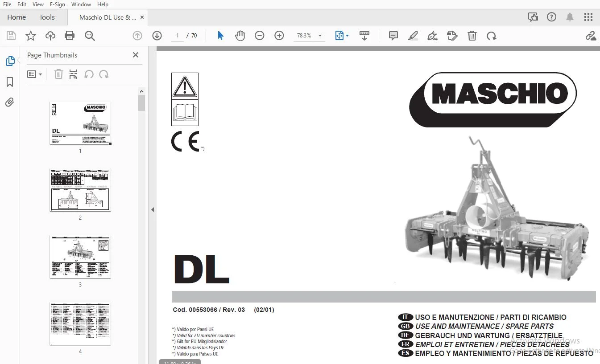Click 'USO E MANUTENZIONE / PARTI DI RICAMBIO' line
The width and height of the screenshot is (600, 364).
491,318
